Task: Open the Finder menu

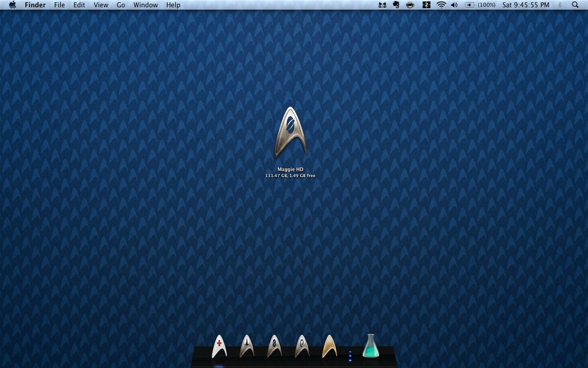Action: pos(35,5)
